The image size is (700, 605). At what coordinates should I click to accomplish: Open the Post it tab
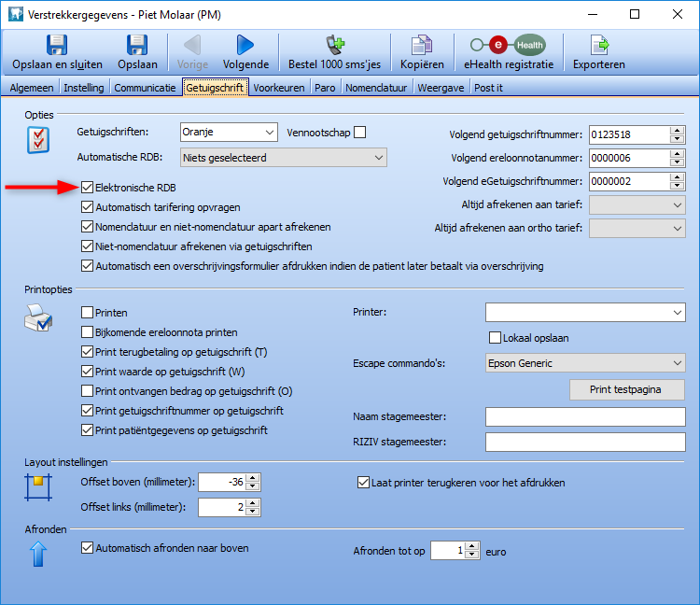tap(488, 88)
